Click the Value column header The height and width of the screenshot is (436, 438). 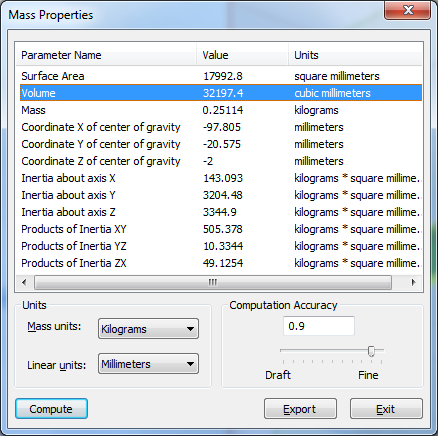[x=242, y=55]
